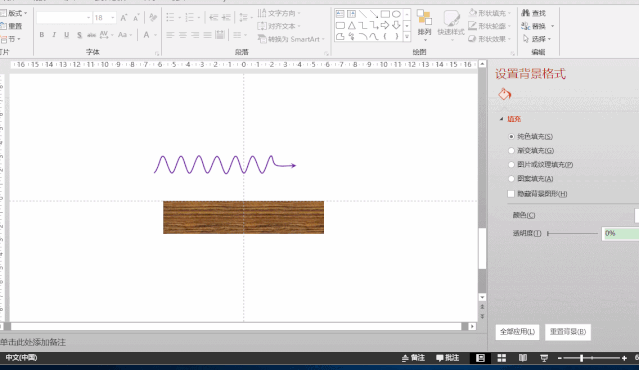This screenshot has height=370, width=639.
Task: Open 版式 layout dropdown
Action: (14, 13)
